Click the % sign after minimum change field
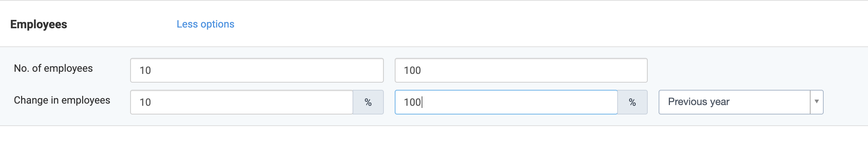 click(368, 103)
